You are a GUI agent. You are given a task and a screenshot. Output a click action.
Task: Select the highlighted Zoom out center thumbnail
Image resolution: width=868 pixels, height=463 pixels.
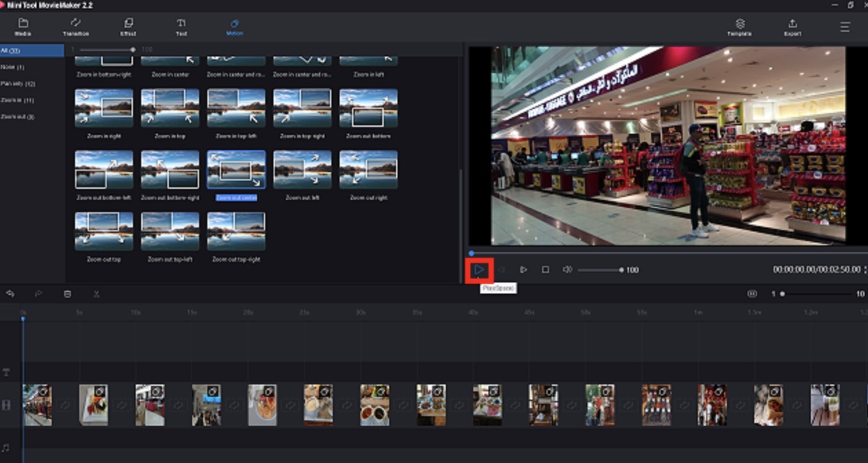(236, 169)
